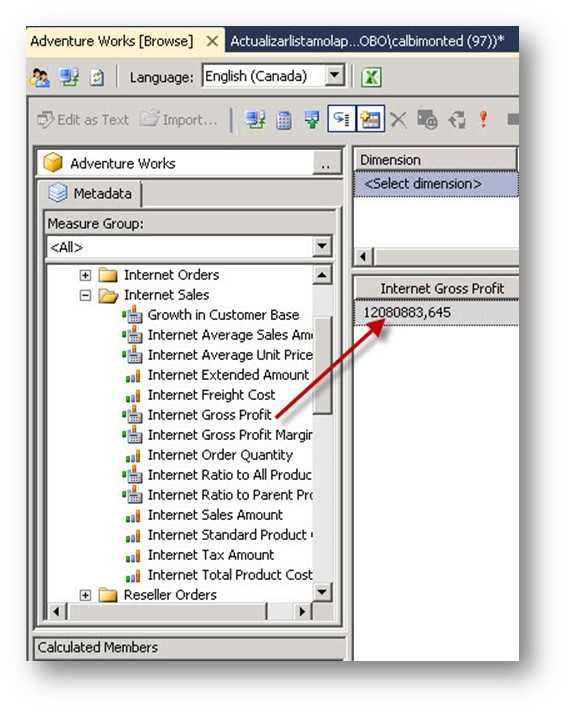Screen dimensions: 571x713
Task: Click the Internet Freight Cost bar-chart icon
Action: [x=133, y=397]
